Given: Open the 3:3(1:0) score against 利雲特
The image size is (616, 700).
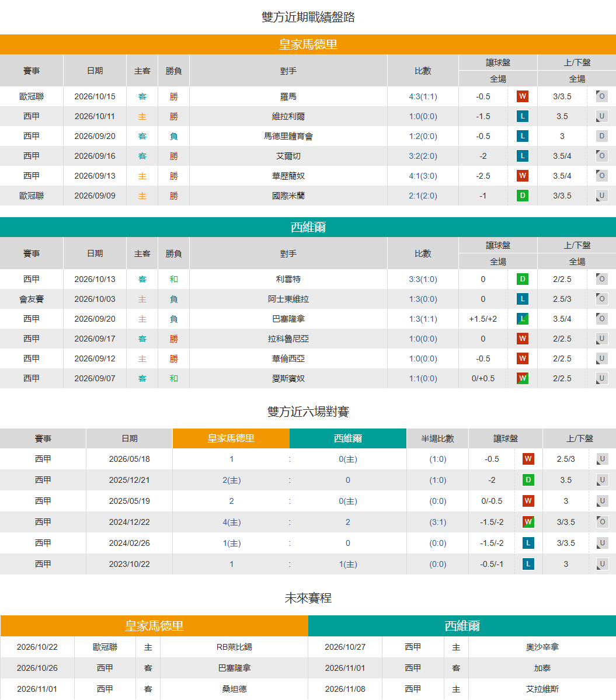Looking at the screenshot, I should tap(423, 279).
